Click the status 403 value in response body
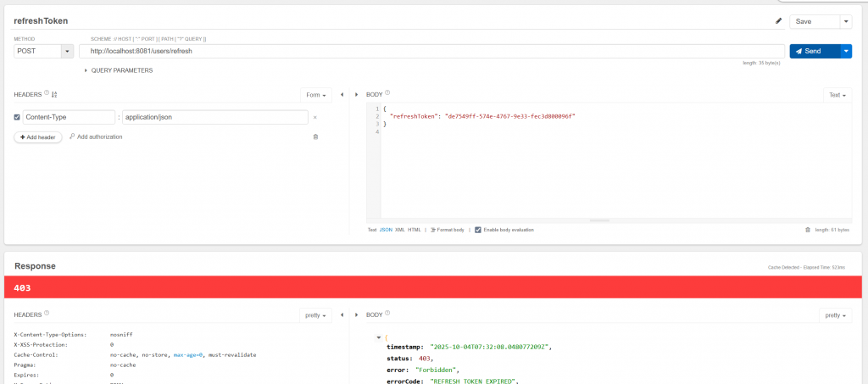The width and height of the screenshot is (868, 384). pos(426,358)
